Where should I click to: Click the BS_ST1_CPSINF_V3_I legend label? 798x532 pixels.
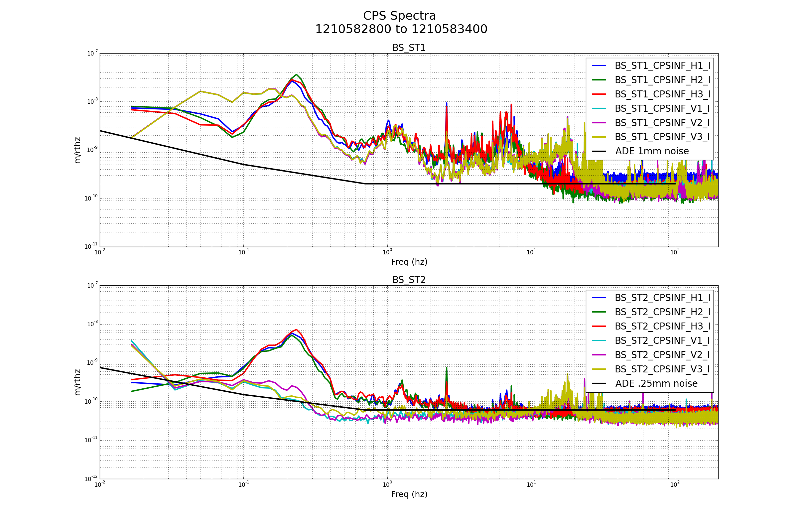662,137
